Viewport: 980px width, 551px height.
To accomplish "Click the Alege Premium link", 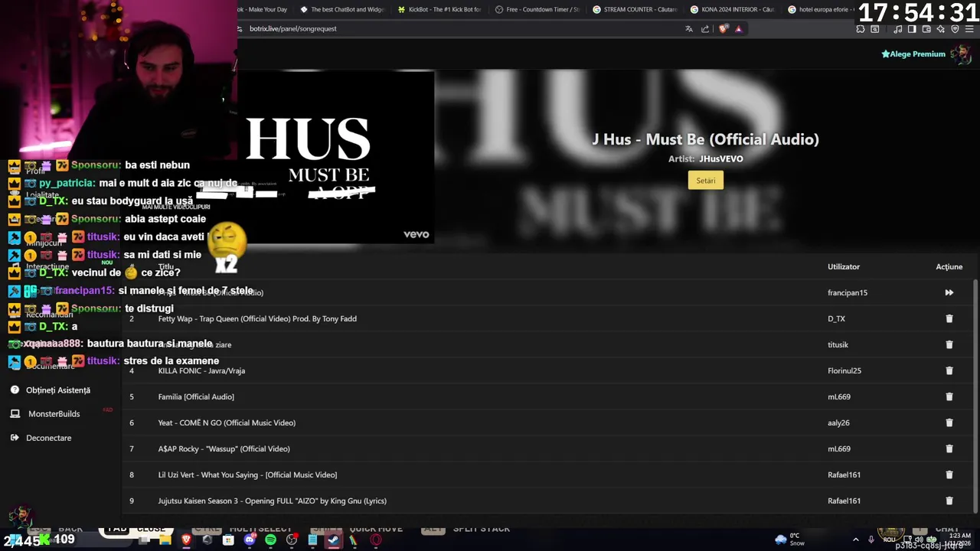I will [913, 54].
